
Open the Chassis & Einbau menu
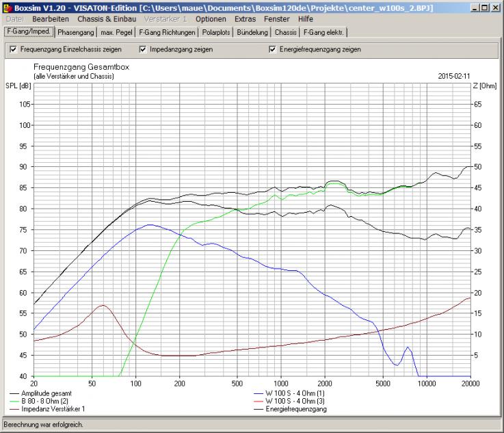click(107, 19)
